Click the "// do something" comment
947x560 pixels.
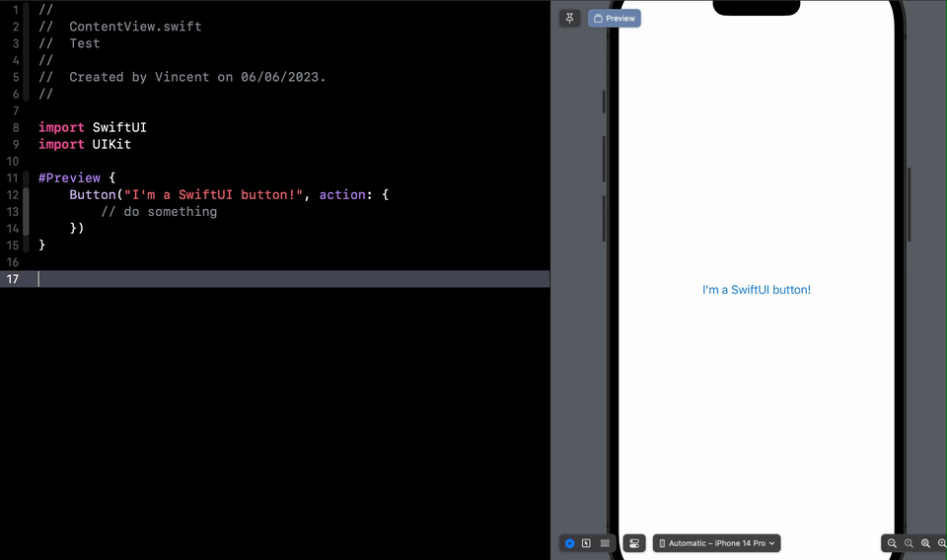pos(159,212)
